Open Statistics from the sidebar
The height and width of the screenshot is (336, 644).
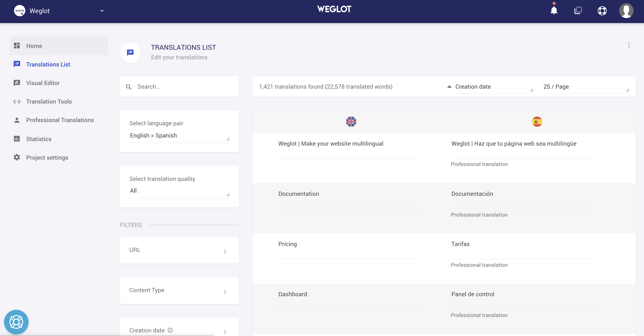(x=39, y=139)
